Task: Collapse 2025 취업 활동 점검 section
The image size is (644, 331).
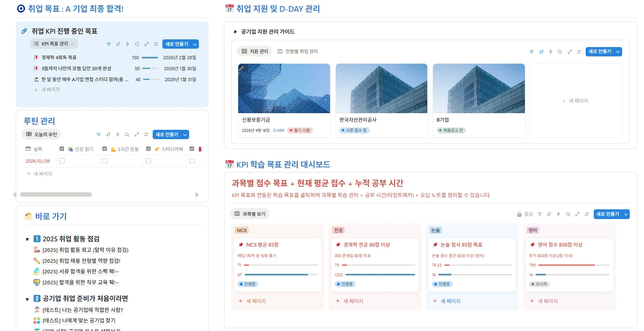Action: point(27,239)
